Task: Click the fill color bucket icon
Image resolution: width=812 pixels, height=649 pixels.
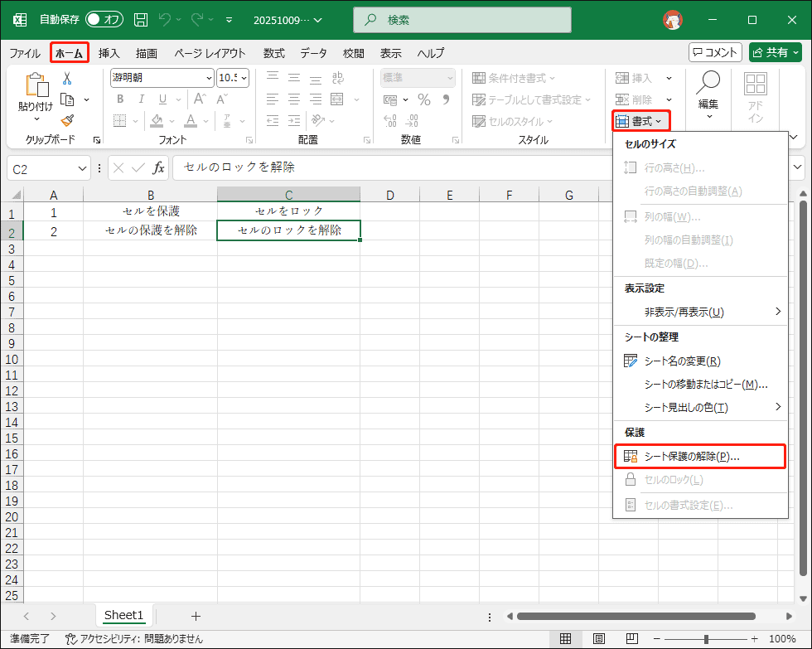Action: (x=157, y=121)
